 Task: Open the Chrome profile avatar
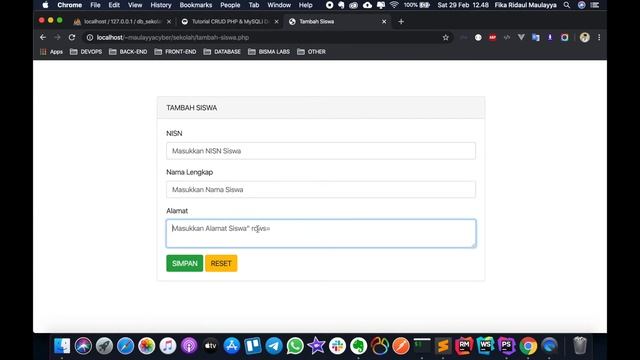tap(584, 38)
